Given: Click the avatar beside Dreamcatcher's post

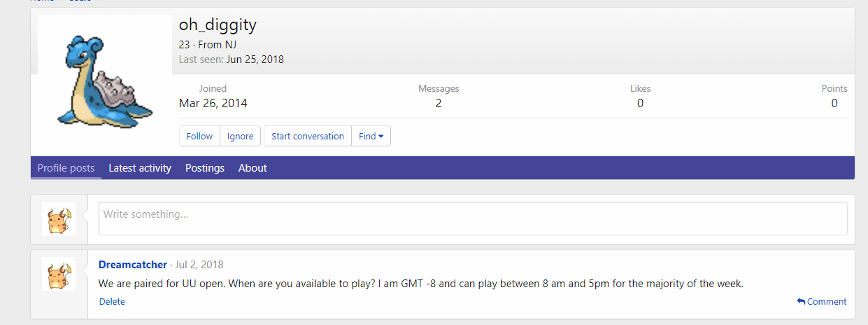Looking at the screenshot, I should 59,273.
